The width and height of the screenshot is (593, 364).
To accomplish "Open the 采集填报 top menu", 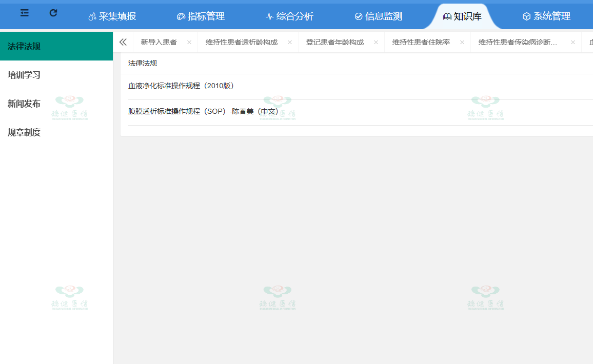I will 112,16.
